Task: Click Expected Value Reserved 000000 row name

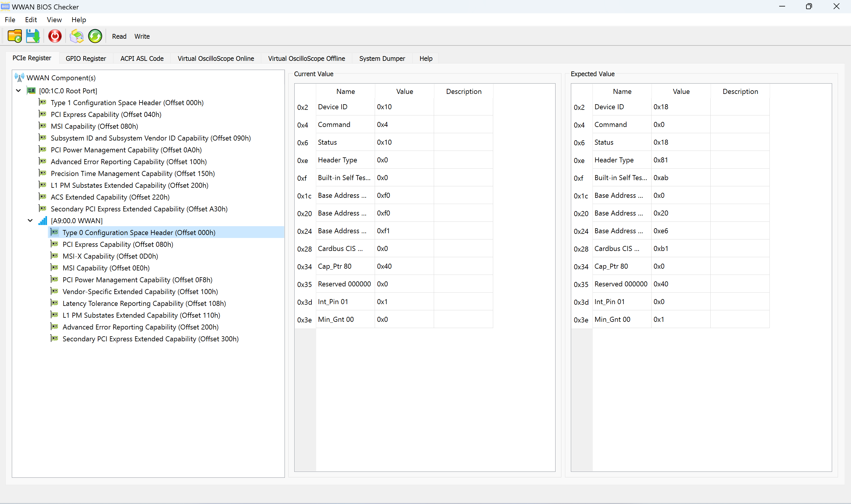Action: pos(622,284)
